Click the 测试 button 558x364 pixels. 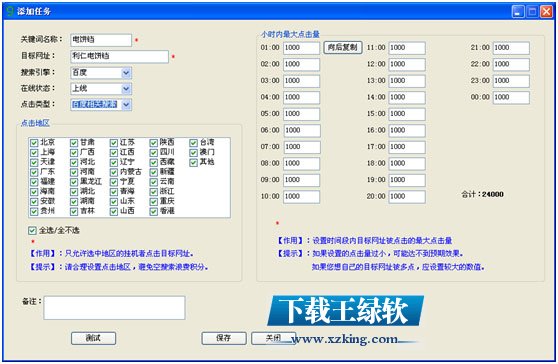(x=93, y=338)
